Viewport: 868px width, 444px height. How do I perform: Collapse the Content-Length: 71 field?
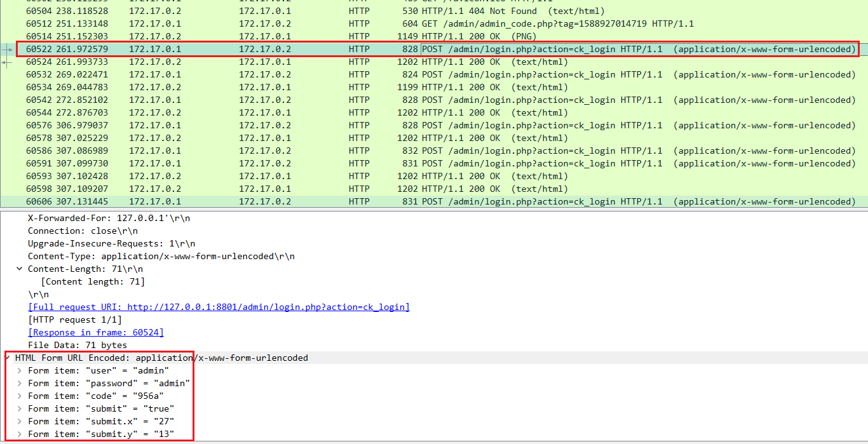(19, 269)
